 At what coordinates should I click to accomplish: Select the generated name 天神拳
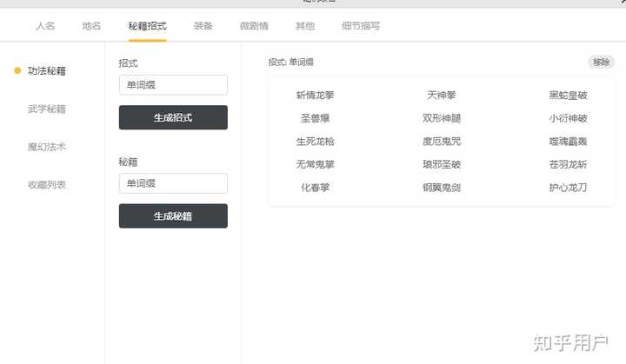click(x=441, y=95)
